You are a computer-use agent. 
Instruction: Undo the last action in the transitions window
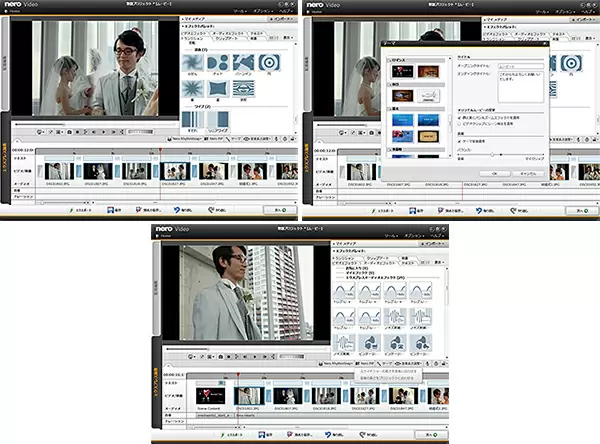coord(183,210)
